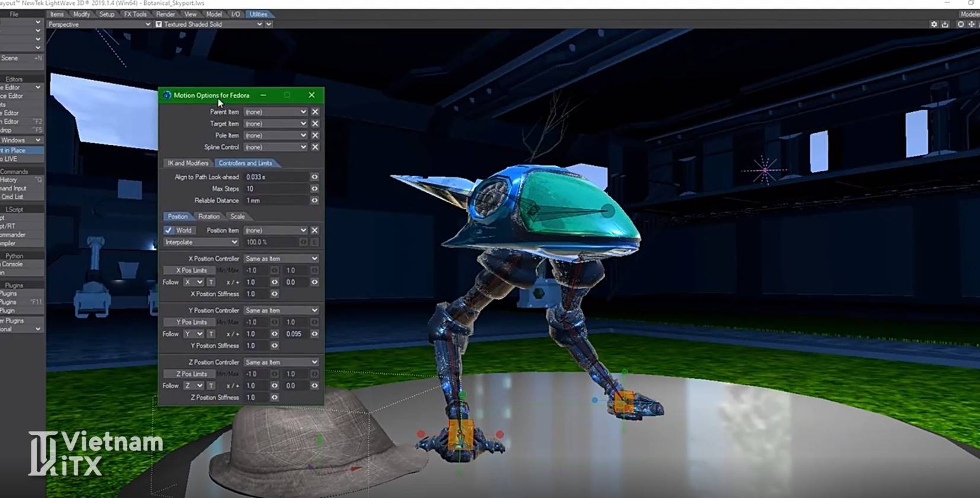Open the Utilities menu tab

coord(258,14)
